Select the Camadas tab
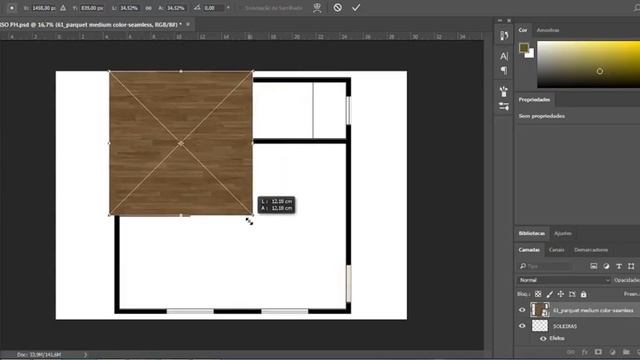 [x=529, y=250]
